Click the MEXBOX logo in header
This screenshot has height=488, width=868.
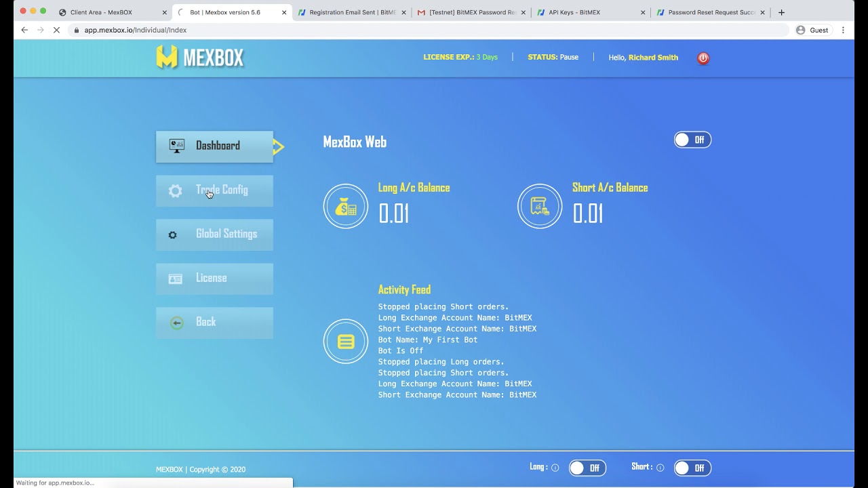pyautogui.click(x=200, y=58)
